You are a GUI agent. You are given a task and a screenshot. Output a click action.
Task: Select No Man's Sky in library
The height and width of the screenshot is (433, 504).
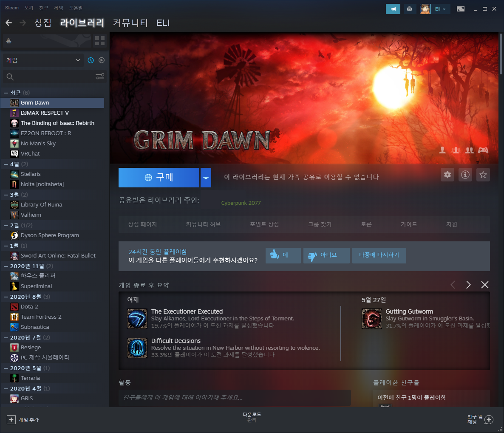[x=53, y=143]
